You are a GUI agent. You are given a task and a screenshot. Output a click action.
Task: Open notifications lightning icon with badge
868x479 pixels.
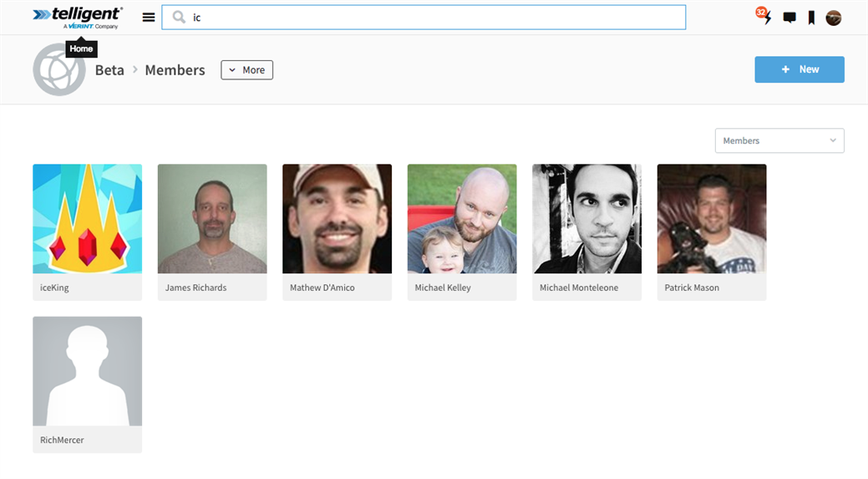pyautogui.click(x=764, y=16)
